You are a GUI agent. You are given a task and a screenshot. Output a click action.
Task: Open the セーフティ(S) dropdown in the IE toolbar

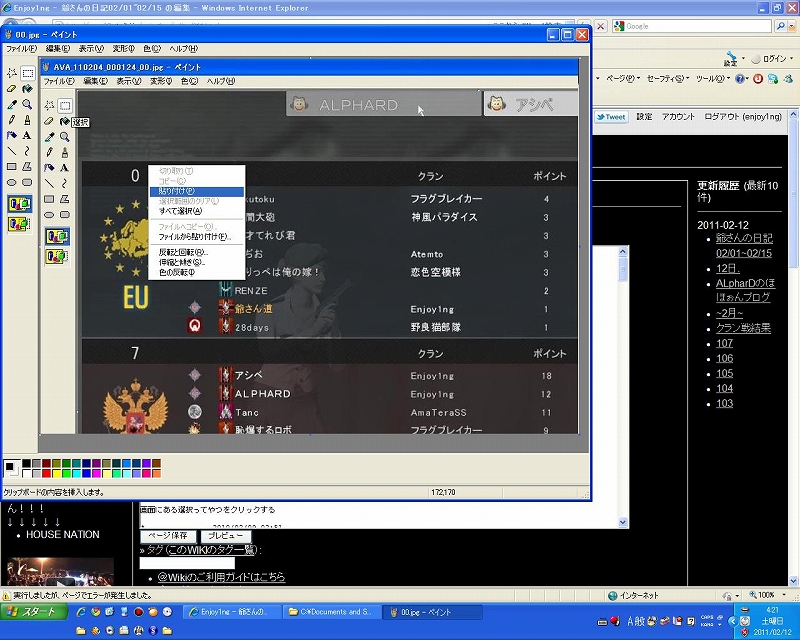point(666,78)
